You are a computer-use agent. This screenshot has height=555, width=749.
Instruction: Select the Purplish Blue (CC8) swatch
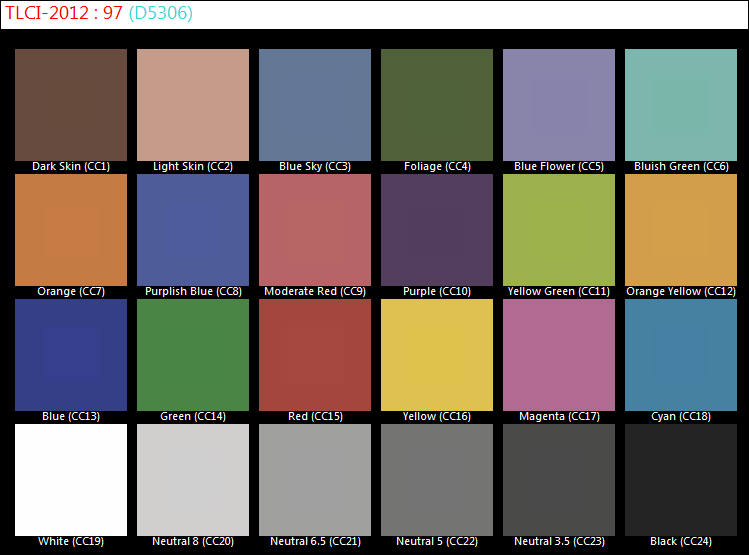point(193,229)
